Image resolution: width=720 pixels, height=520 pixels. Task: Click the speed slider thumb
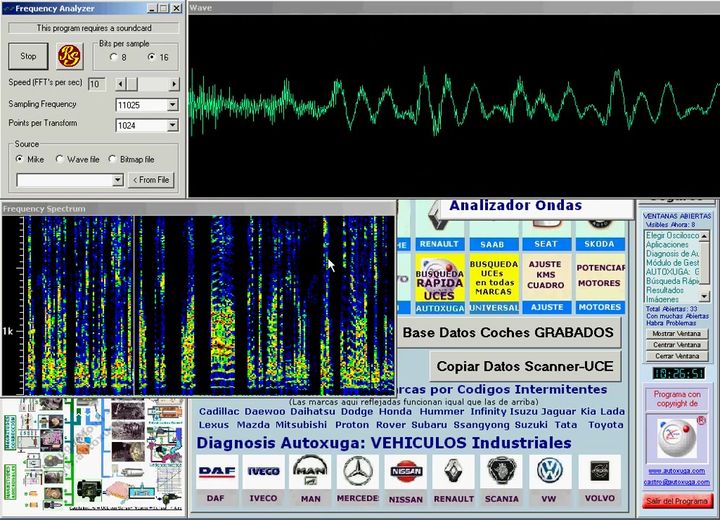coord(132,84)
